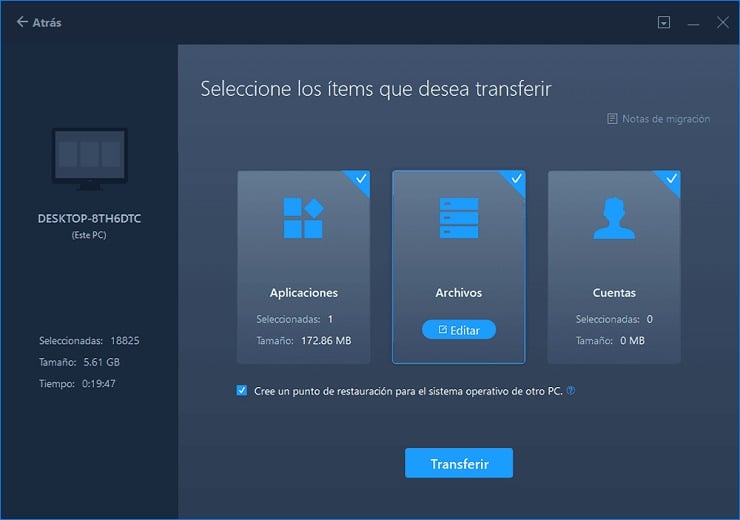Click the restore point label text
The height and width of the screenshot is (520, 740).
coord(408,391)
